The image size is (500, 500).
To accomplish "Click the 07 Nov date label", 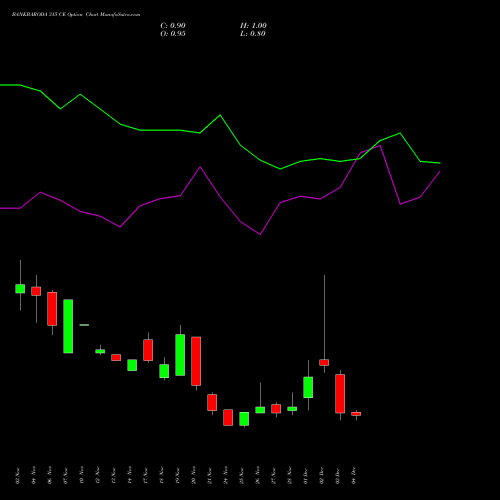I will coord(66,476).
